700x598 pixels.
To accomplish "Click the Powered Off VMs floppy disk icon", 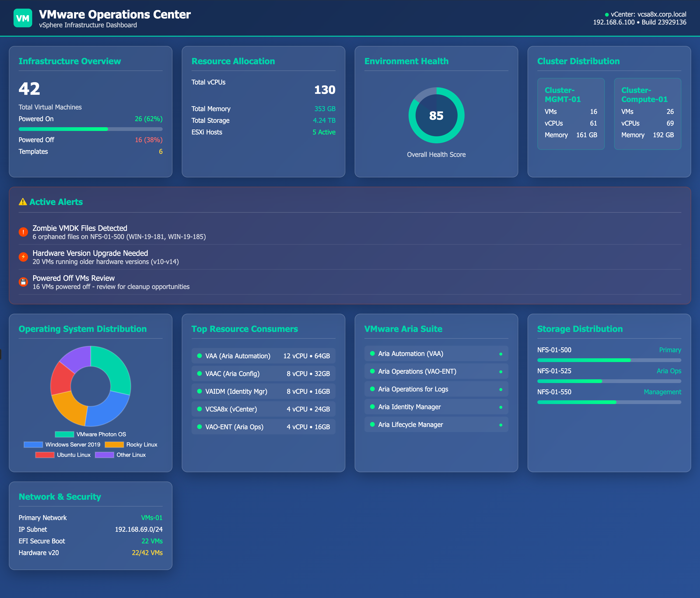I will click(23, 282).
